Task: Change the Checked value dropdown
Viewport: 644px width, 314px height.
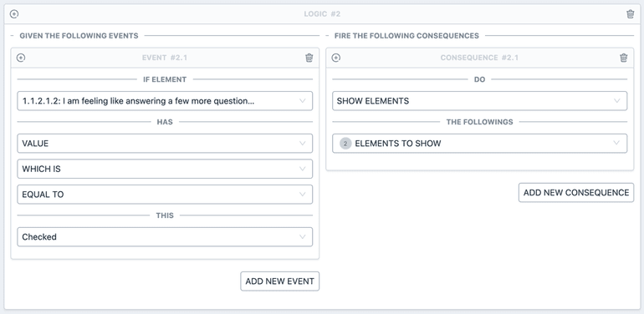Action: tap(165, 237)
